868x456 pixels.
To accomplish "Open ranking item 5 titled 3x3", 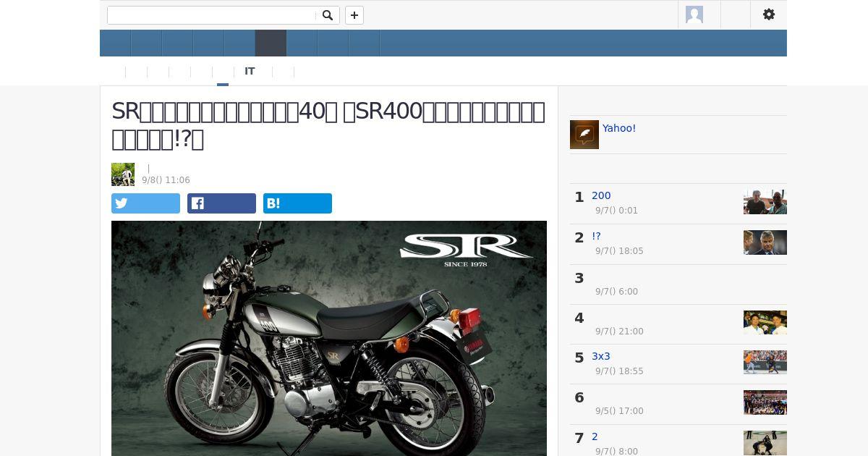I will pos(601,356).
